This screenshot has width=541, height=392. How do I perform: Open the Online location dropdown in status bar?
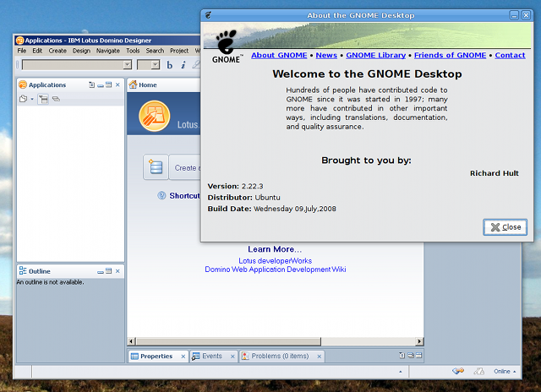505,372
